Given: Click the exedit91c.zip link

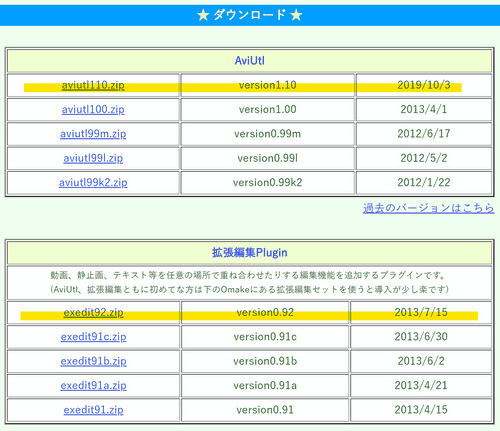Looking at the screenshot, I should 93,337.
